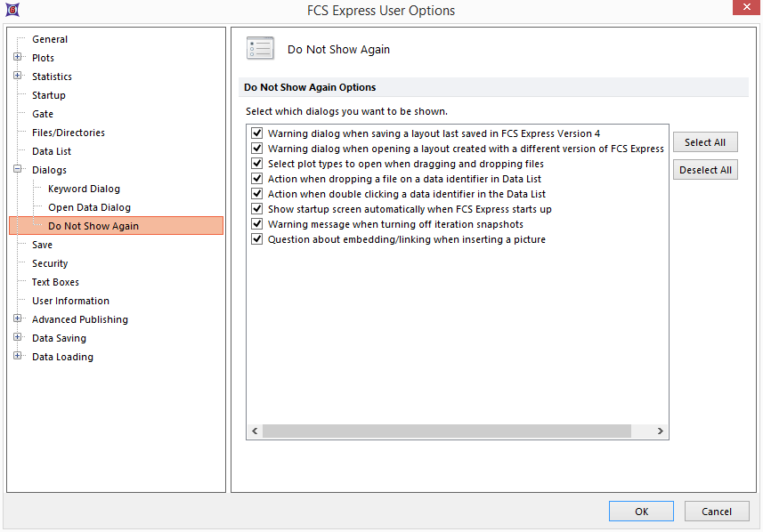Expand the Statistics tree node
763x532 pixels.
(x=18, y=77)
